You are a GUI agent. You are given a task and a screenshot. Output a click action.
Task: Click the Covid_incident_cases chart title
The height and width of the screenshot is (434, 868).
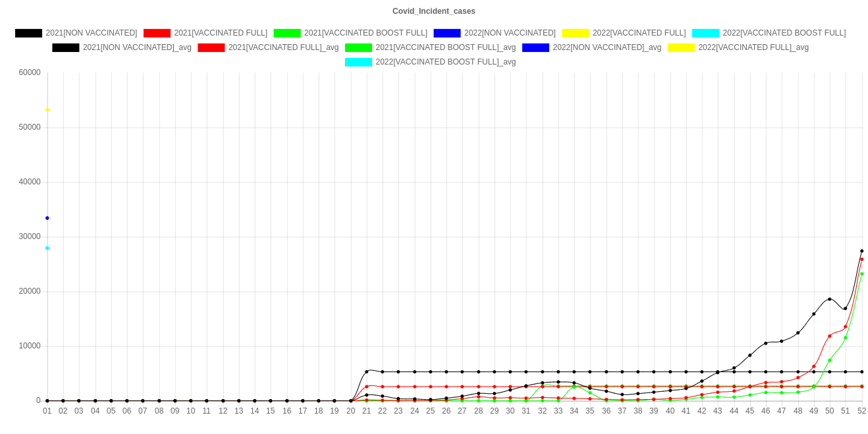click(434, 11)
